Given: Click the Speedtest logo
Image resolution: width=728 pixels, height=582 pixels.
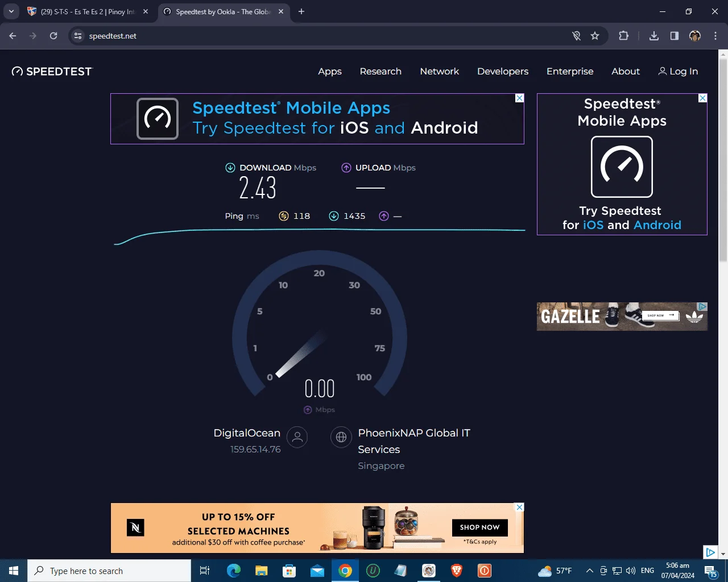Looking at the screenshot, I should click(52, 71).
